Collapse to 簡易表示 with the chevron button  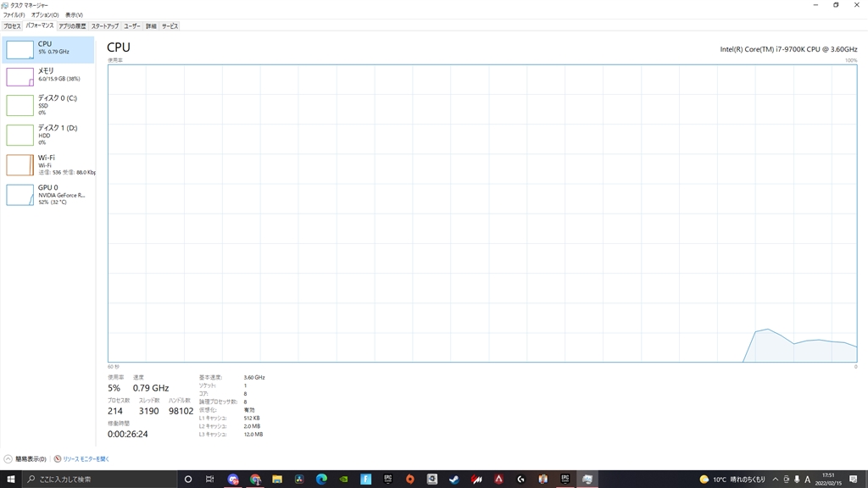point(8,458)
